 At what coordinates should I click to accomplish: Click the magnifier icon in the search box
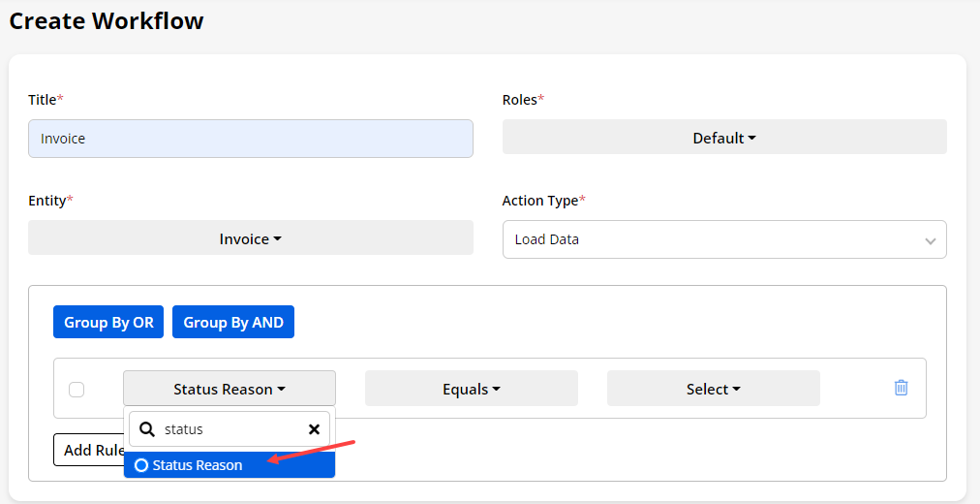pos(147,428)
